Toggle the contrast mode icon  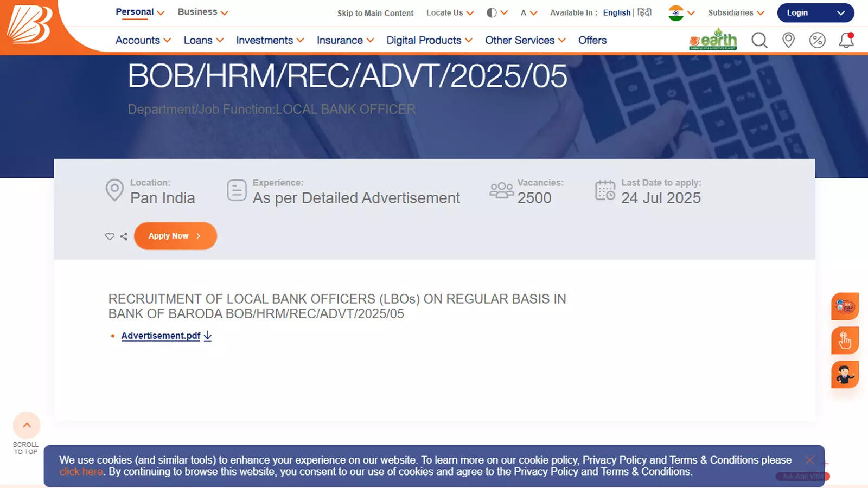tap(492, 12)
